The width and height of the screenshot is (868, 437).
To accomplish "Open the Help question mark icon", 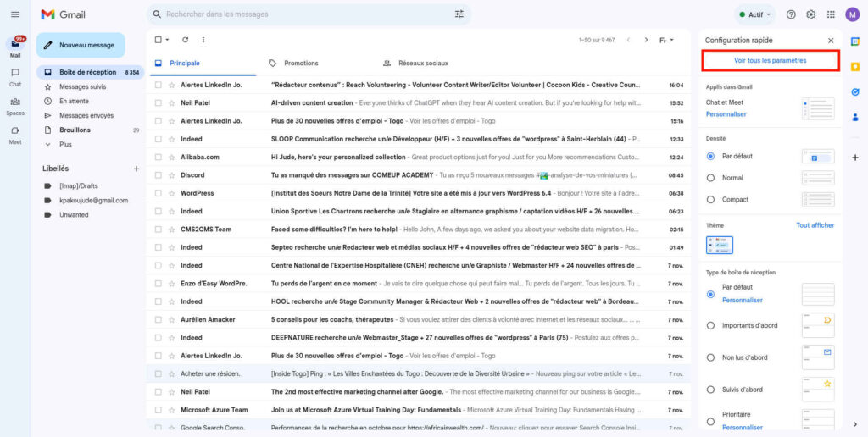I will (x=791, y=14).
